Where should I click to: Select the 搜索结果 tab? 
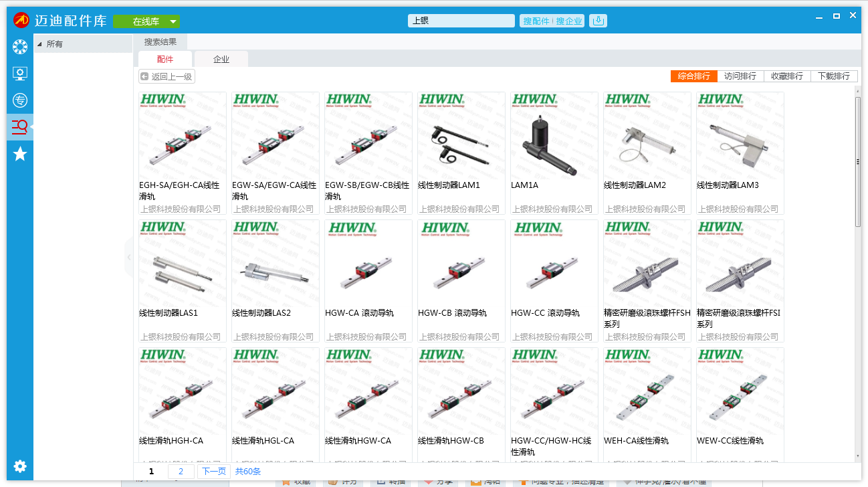click(x=160, y=41)
